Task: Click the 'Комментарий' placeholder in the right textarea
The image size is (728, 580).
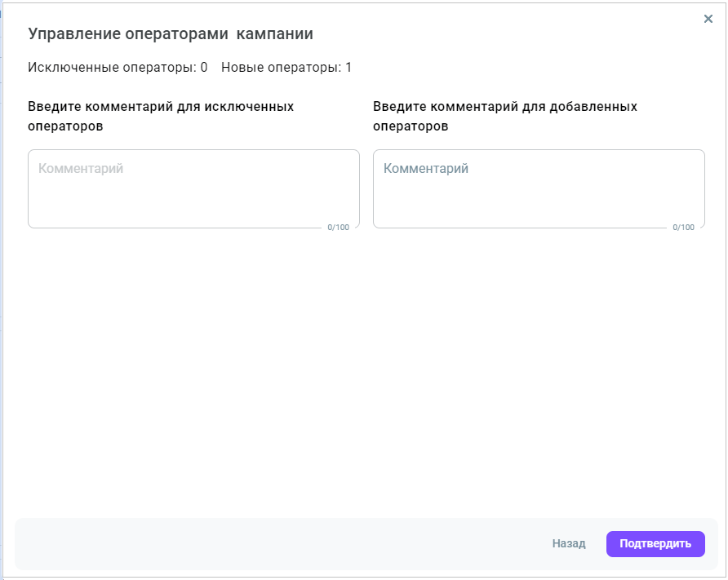Action: click(x=426, y=169)
